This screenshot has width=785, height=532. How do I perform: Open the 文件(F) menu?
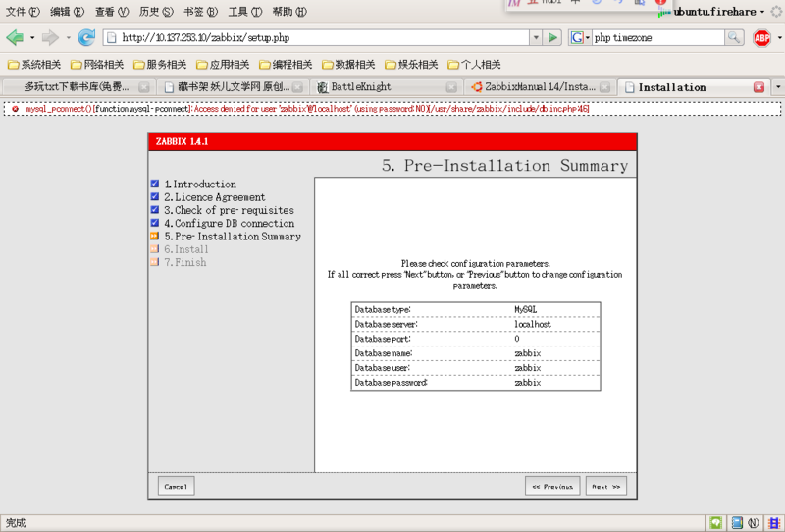pos(23,12)
